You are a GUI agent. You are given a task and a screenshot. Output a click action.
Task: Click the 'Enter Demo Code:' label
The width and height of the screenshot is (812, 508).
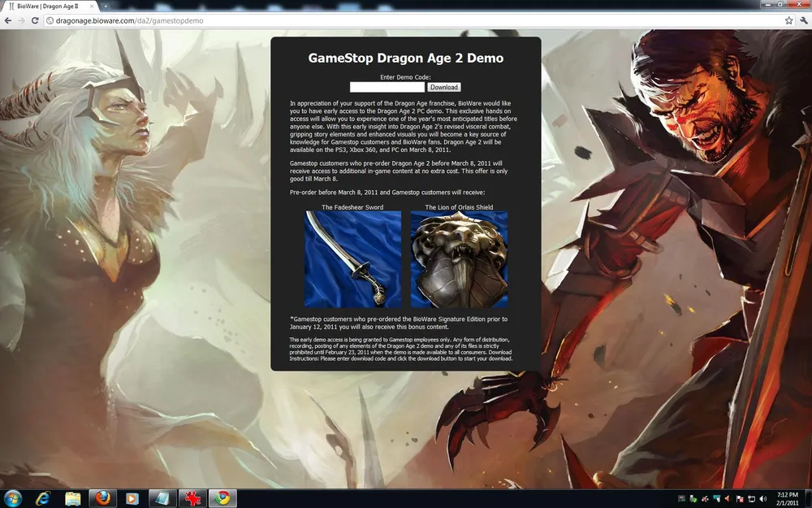click(405, 77)
